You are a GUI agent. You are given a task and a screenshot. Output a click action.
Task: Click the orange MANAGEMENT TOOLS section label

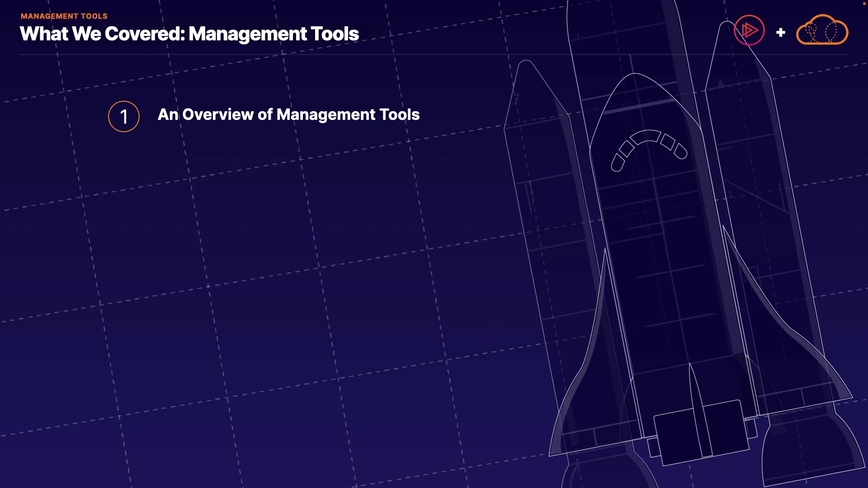tap(64, 16)
